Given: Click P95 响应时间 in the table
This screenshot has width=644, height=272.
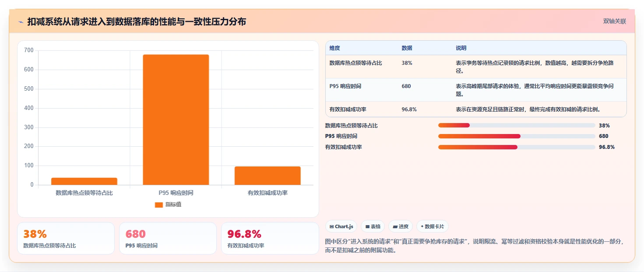Looking at the screenshot, I should (345, 86).
